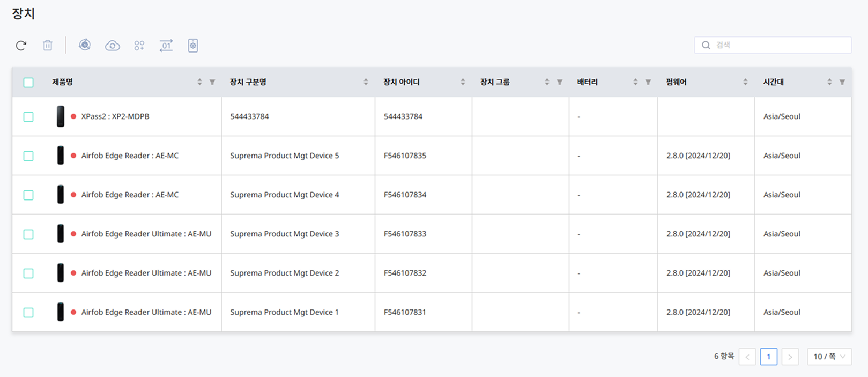Open filter on 제품명 column
Image resolution: width=868 pixels, height=377 pixels.
point(212,82)
